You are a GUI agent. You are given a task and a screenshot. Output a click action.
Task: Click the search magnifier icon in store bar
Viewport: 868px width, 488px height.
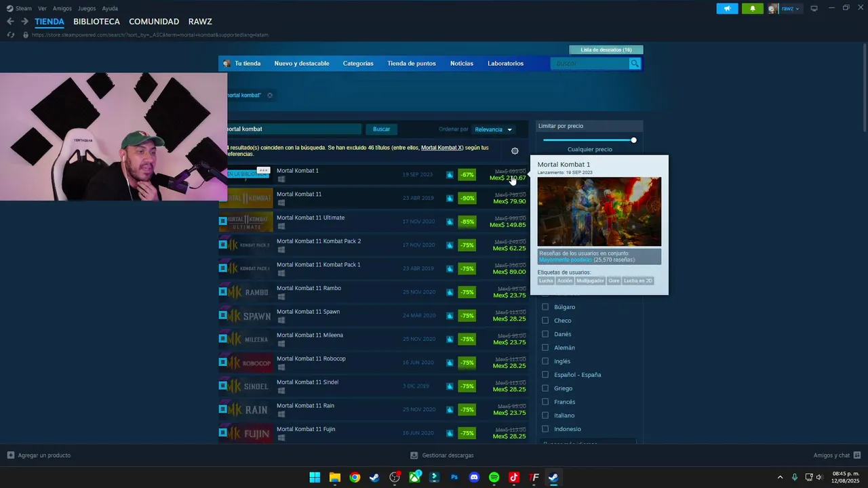(x=635, y=63)
